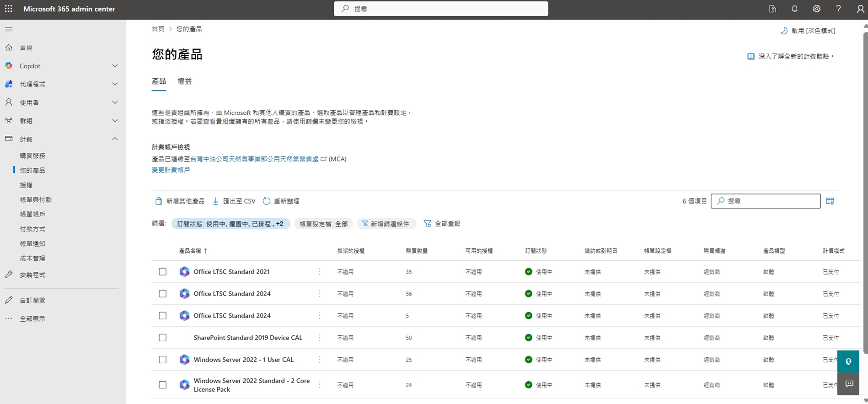Sort by 購買數量 column header
The height and width of the screenshot is (404, 868).
coord(417,251)
